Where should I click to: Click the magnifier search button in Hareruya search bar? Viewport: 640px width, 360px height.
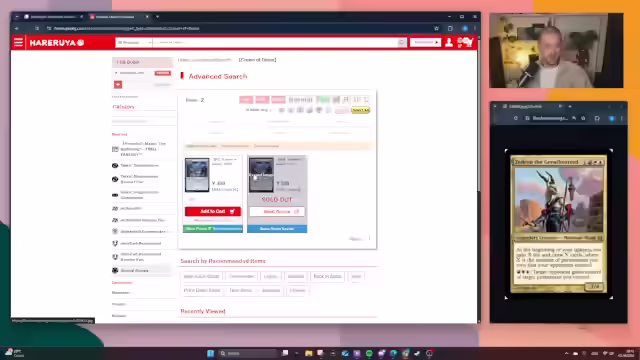pos(402,42)
